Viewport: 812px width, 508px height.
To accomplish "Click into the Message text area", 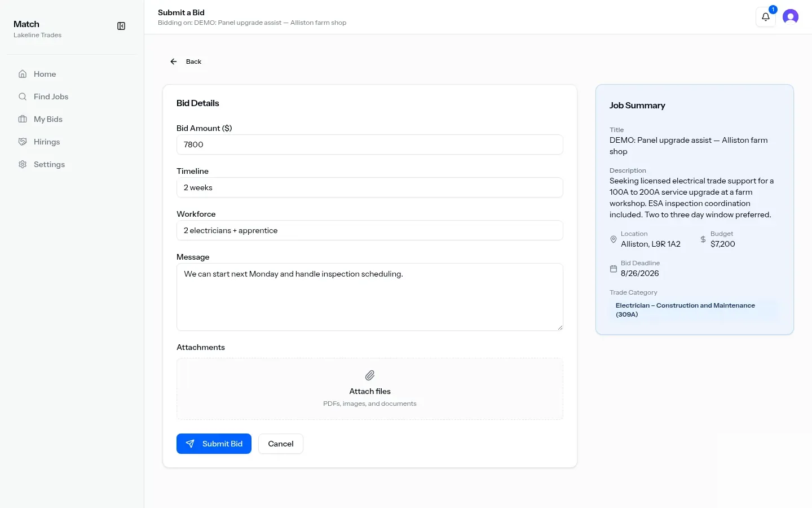I will click(370, 297).
